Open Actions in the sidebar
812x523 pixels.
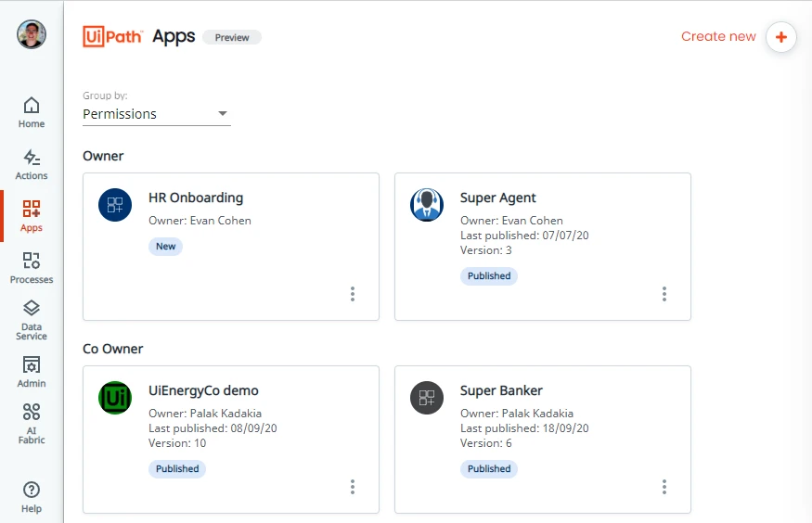coord(32,164)
